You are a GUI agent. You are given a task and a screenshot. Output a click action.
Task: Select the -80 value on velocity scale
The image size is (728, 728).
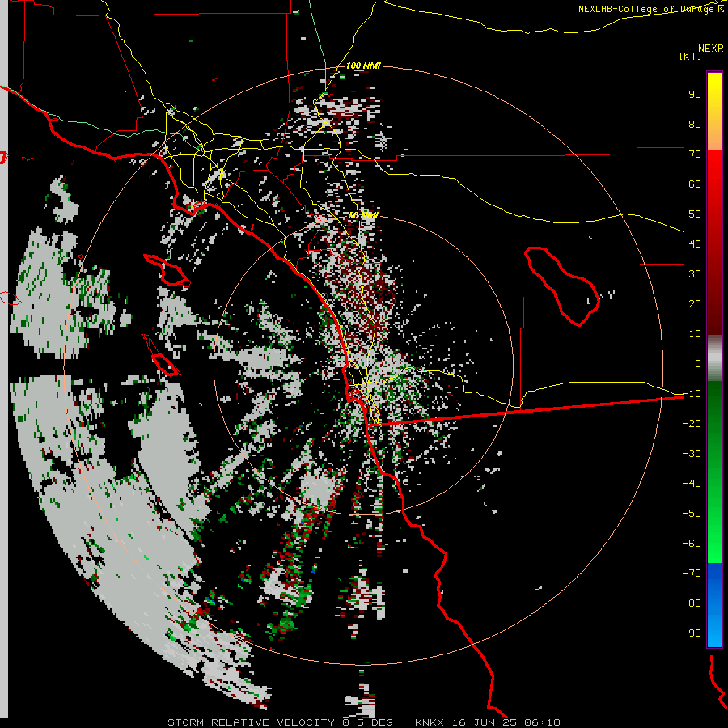(x=692, y=603)
